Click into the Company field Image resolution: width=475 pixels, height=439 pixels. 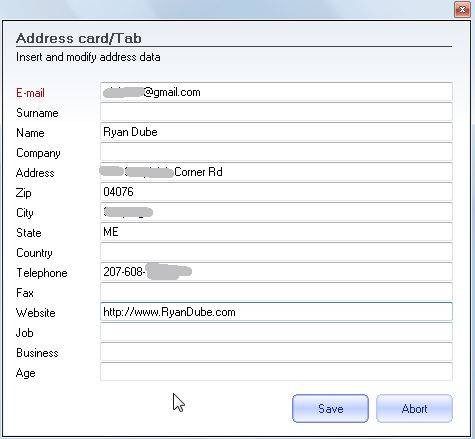coord(276,152)
